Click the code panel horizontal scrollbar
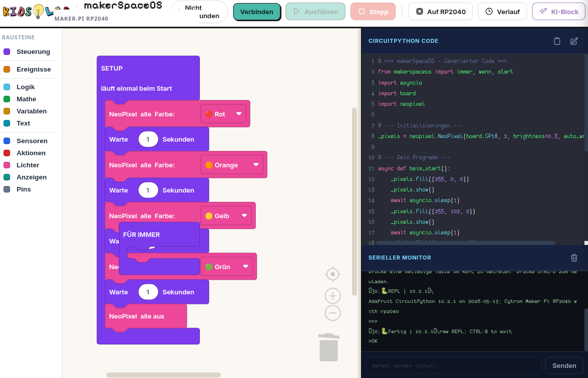 (465, 243)
